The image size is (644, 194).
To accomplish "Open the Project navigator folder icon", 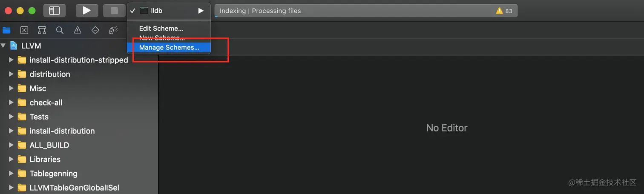I will (6, 30).
